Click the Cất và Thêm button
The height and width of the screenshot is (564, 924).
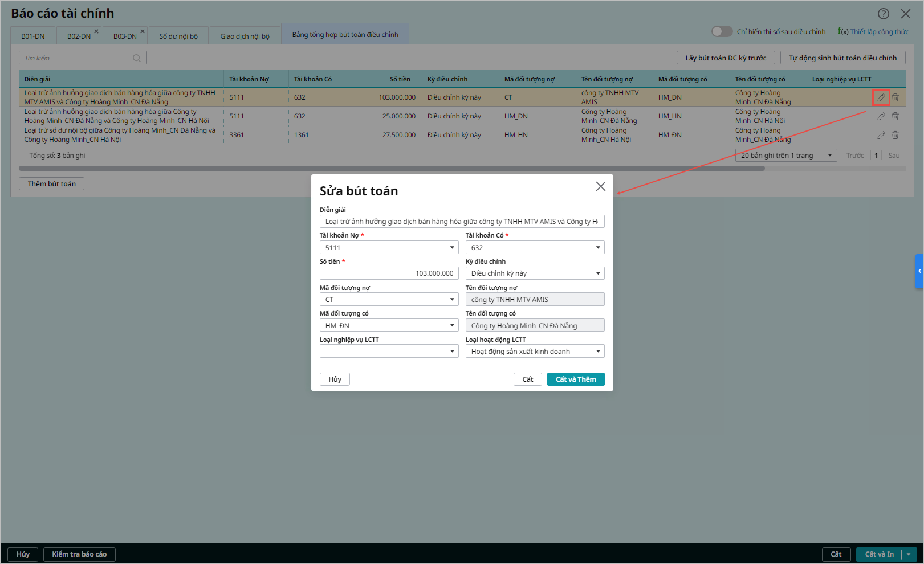pyautogui.click(x=575, y=379)
